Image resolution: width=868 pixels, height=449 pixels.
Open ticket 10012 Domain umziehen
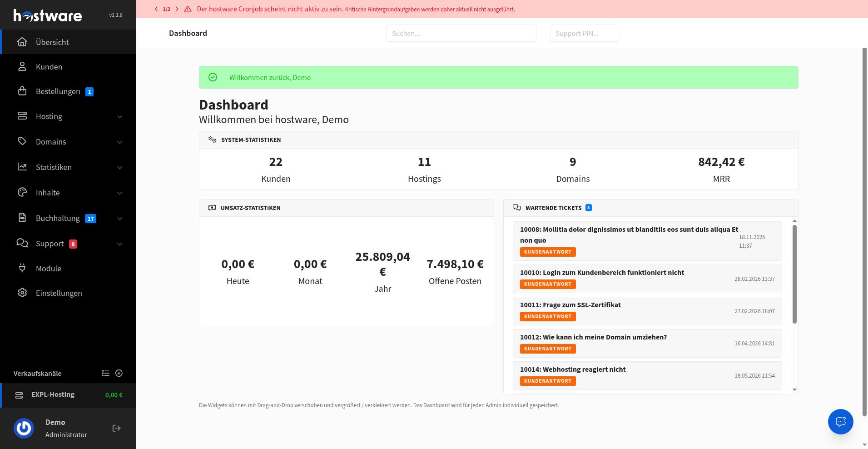pyautogui.click(x=647, y=343)
